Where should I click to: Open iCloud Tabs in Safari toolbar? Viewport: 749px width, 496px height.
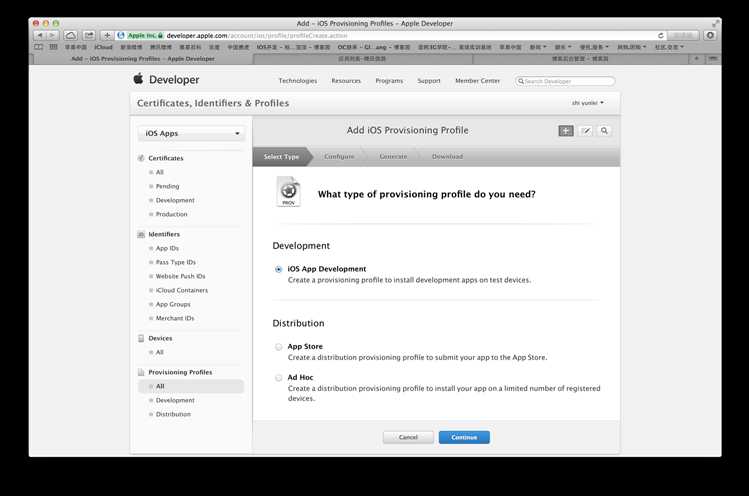point(71,35)
